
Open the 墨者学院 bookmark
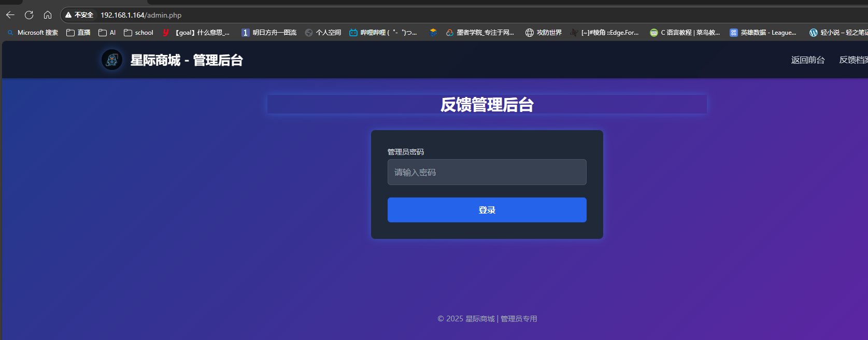click(x=480, y=33)
